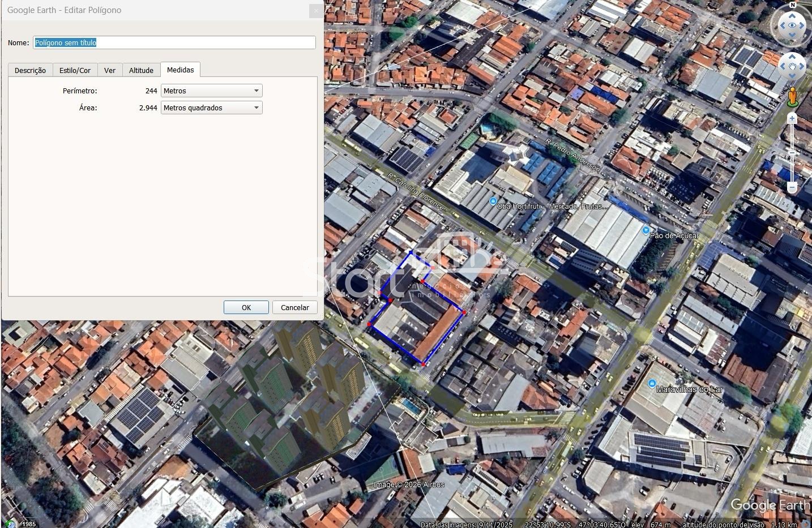This screenshot has height=528, width=812.
Task: Click the zoom slider handle
Action: 792,153
